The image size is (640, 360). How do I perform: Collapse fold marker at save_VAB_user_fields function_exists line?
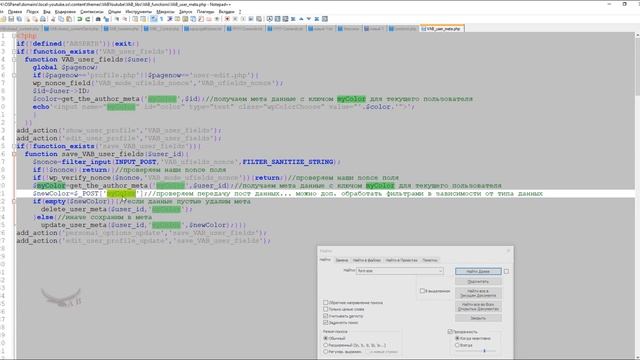click(14, 146)
